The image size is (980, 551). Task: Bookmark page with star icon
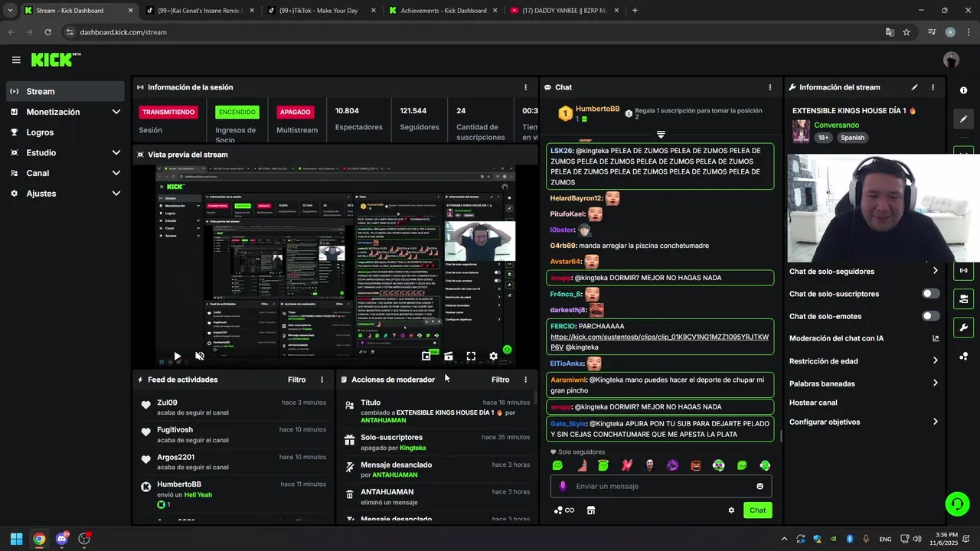pyautogui.click(x=906, y=32)
